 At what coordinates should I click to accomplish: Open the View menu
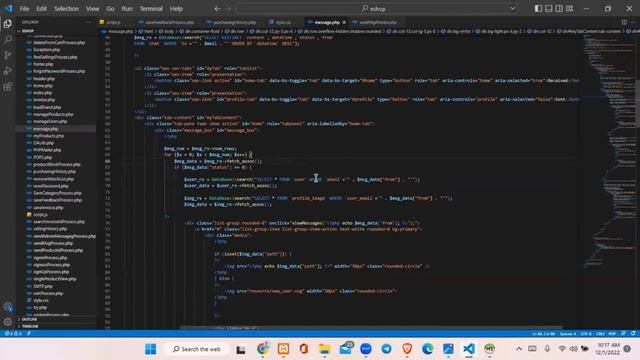coord(93,9)
